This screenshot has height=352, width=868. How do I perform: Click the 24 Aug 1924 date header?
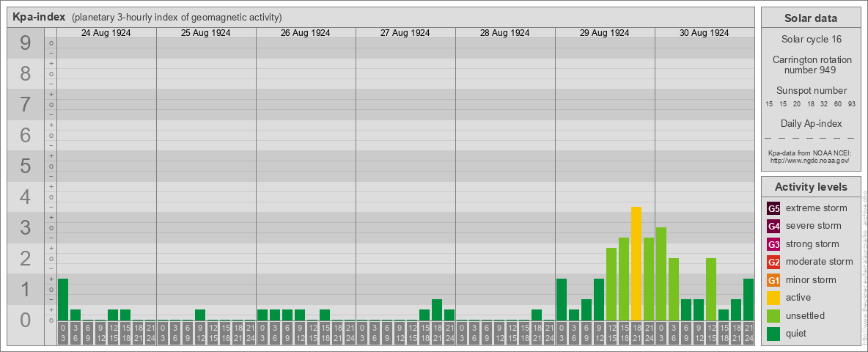coord(106,33)
